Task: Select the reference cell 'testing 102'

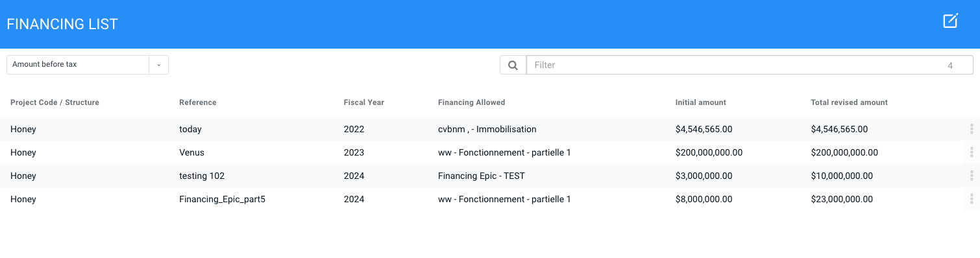Action: point(202,176)
